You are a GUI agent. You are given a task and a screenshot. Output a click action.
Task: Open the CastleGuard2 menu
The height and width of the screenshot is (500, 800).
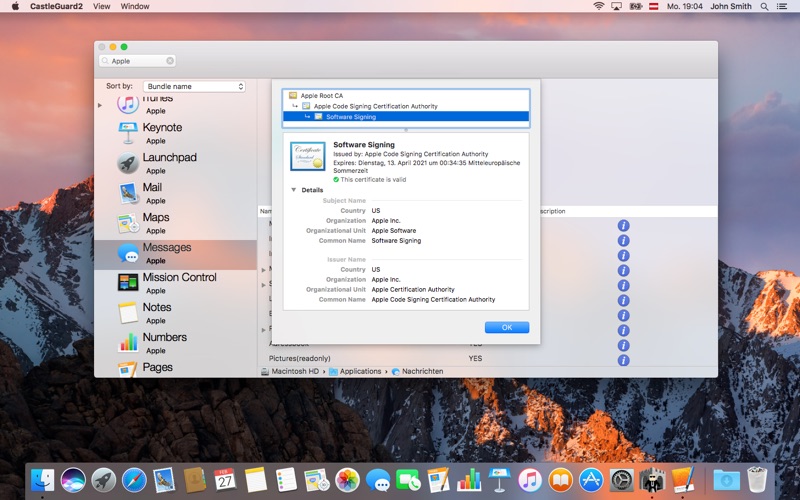point(56,6)
